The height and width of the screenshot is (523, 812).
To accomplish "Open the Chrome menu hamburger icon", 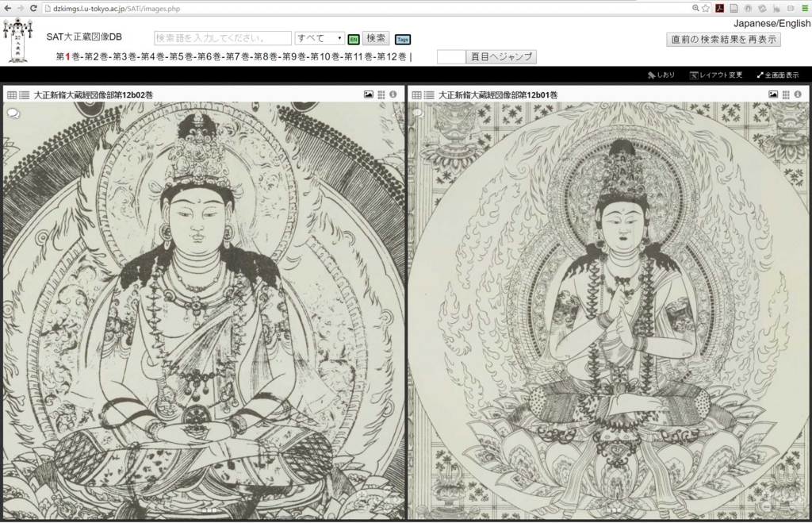I will (805, 8).
